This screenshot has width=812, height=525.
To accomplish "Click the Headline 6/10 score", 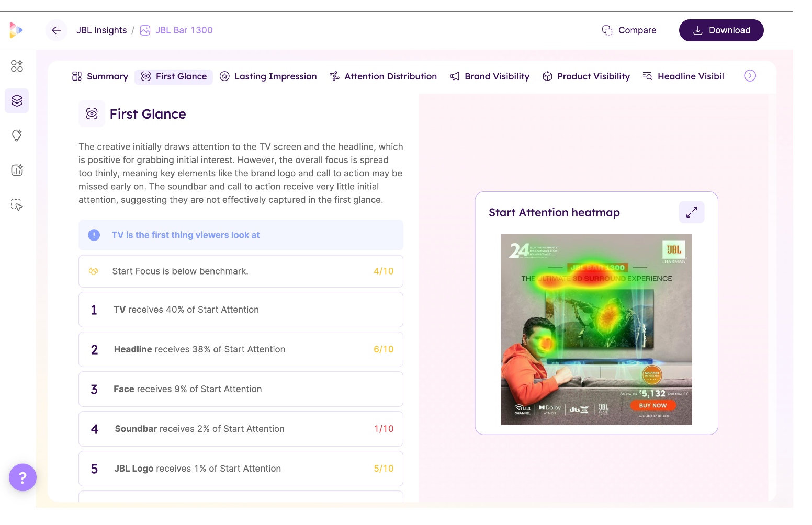I will click(x=384, y=349).
